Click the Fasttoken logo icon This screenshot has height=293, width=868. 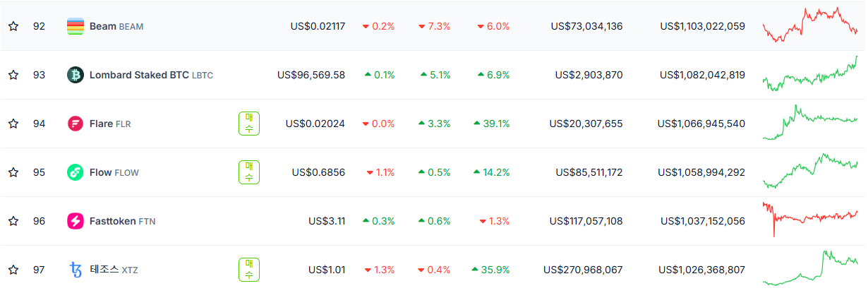[x=76, y=221]
